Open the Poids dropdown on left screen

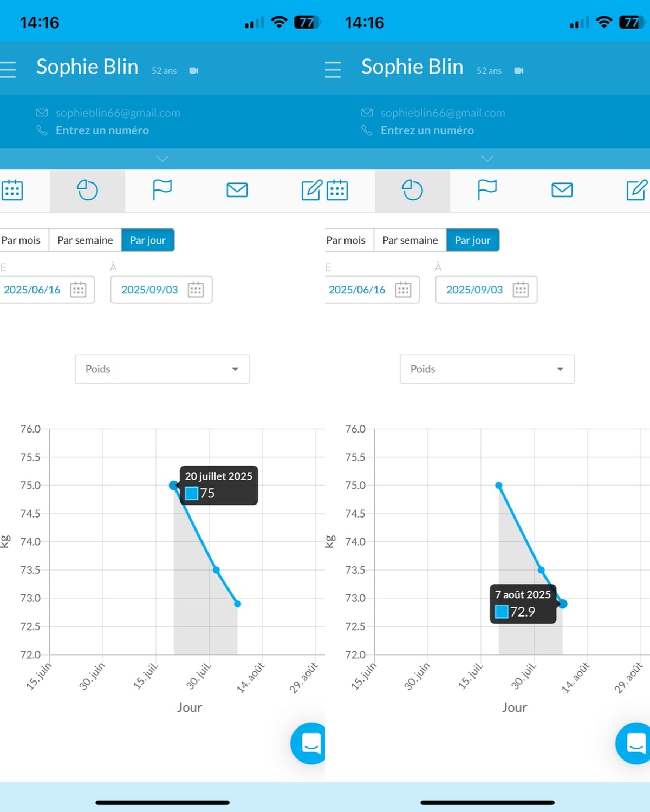pos(162,369)
